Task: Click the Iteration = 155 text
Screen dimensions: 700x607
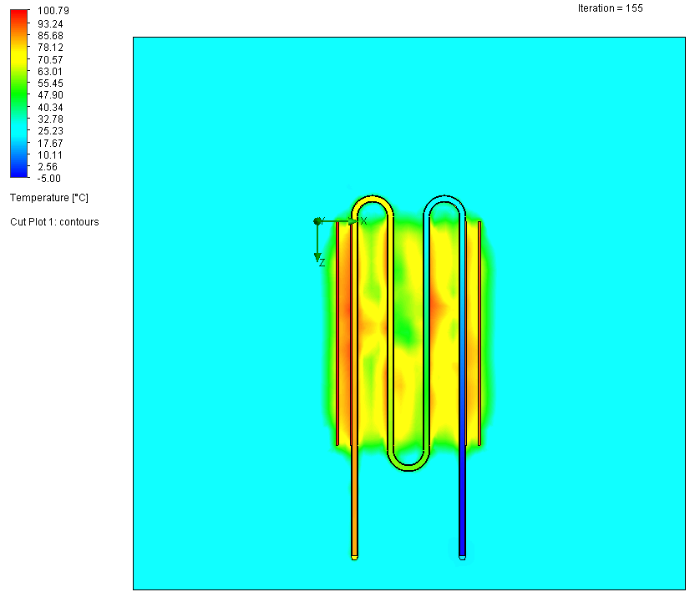Action: 610,8
